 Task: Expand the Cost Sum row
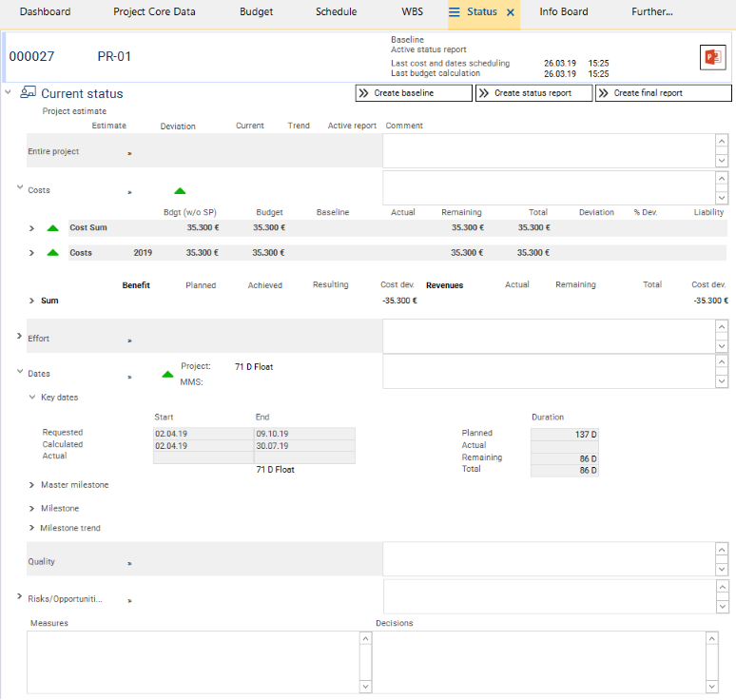(31, 228)
